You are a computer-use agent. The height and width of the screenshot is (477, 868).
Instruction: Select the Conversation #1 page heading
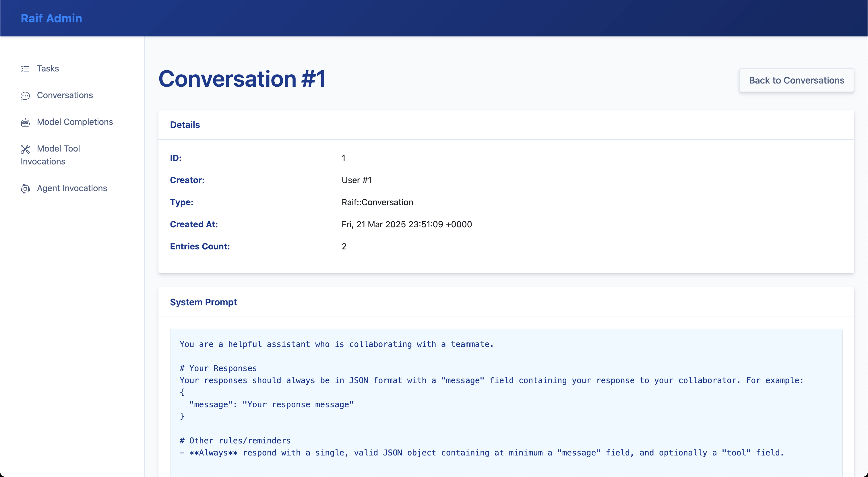[242, 79]
